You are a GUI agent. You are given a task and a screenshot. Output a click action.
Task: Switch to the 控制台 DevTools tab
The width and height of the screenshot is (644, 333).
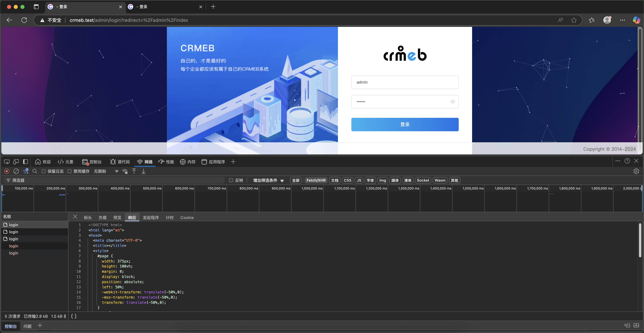(x=92, y=162)
